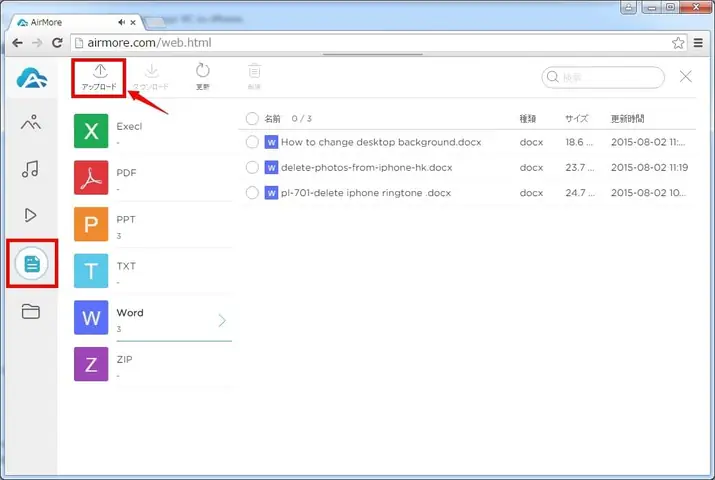Screen dimensions: 715x480
Task: Click the Upload (アップロード) toolbar button
Action: [x=99, y=77]
